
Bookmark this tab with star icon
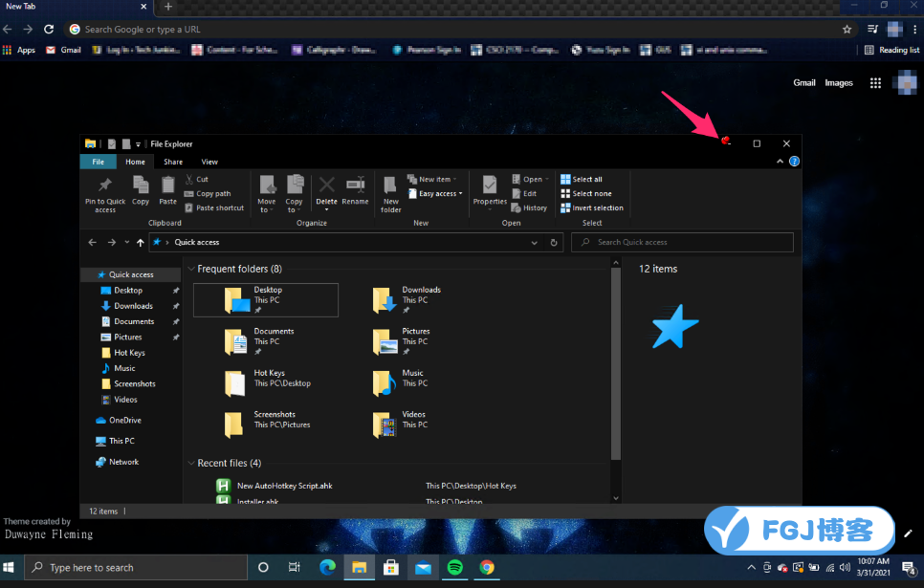[x=847, y=30]
